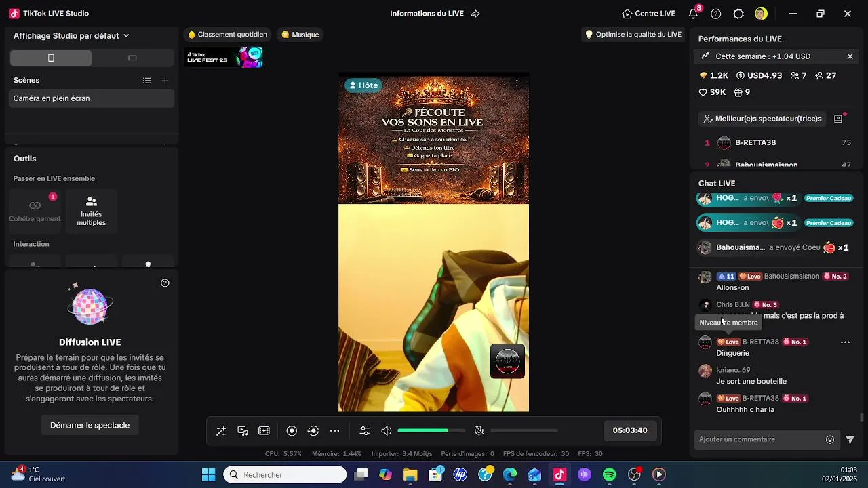Expand Affichage Studio par défaut dropdown
Viewport: 868px width, 488px height.
point(71,36)
